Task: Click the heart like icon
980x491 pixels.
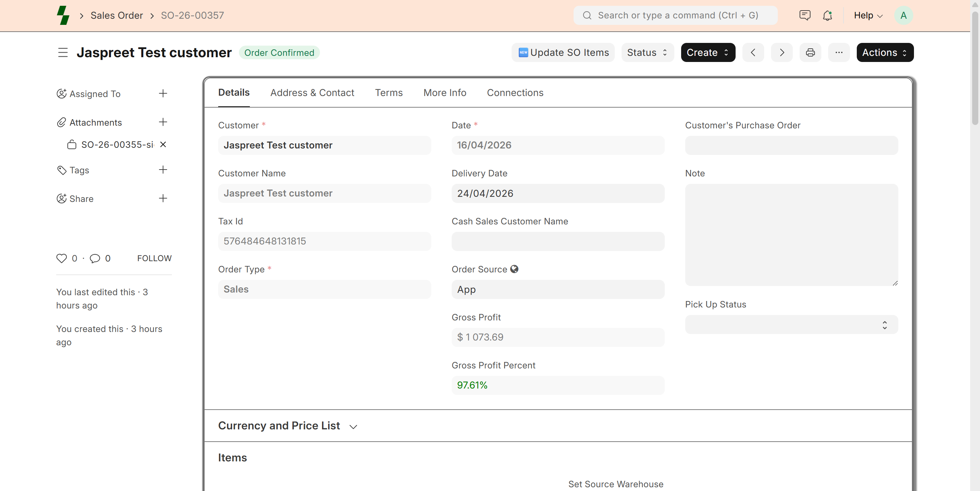Action: click(x=62, y=258)
